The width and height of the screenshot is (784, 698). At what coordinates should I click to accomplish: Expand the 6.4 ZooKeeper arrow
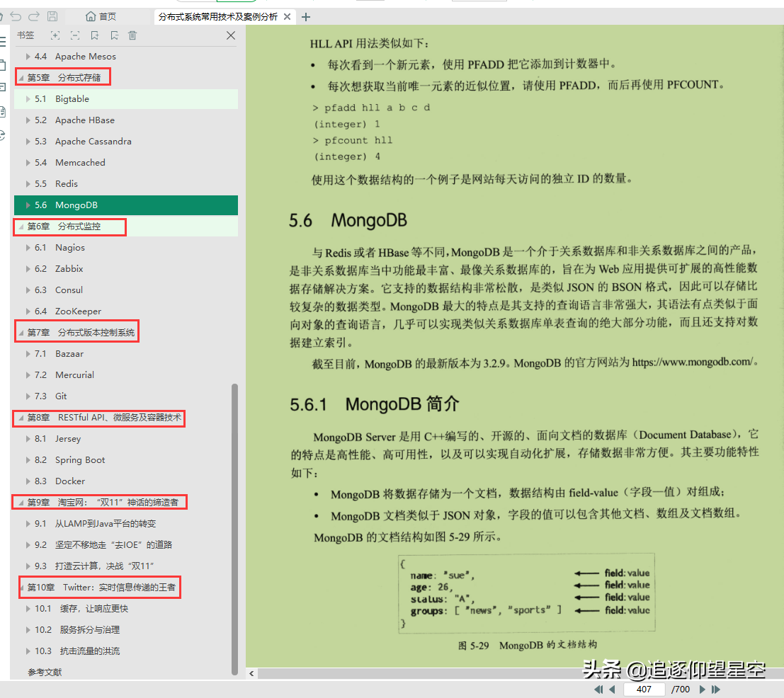(x=28, y=311)
